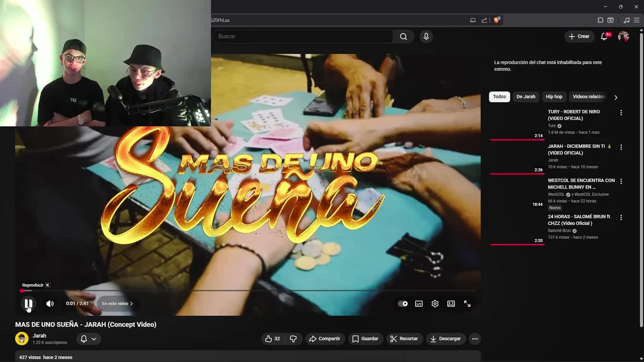
Task: Open more actions three-dot menu below video
Action: (474, 339)
